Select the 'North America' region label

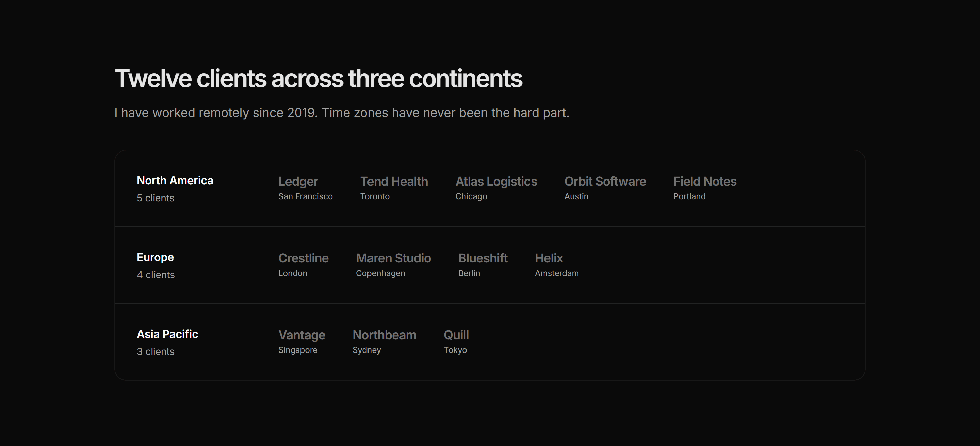pyautogui.click(x=175, y=181)
